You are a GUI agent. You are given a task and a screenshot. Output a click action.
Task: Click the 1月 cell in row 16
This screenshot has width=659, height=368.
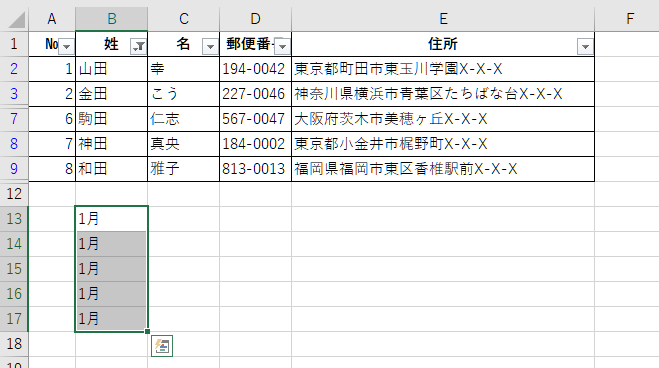click(111, 294)
